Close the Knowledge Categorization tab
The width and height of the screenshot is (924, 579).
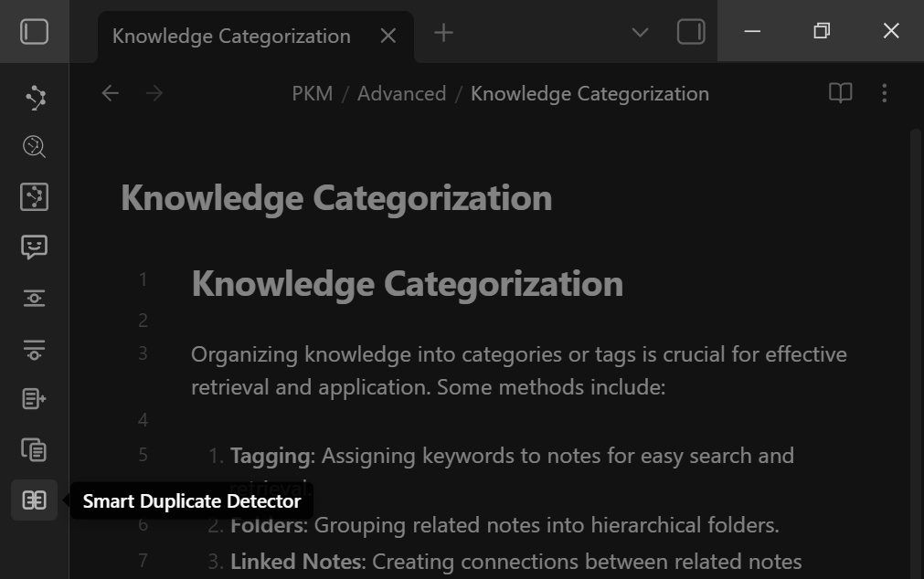(x=388, y=36)
